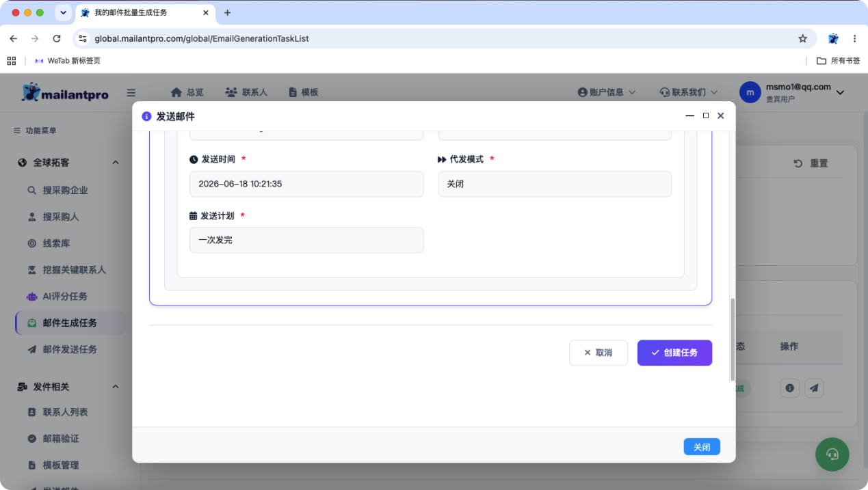Open the 总览 home page

tap(187, 92)
